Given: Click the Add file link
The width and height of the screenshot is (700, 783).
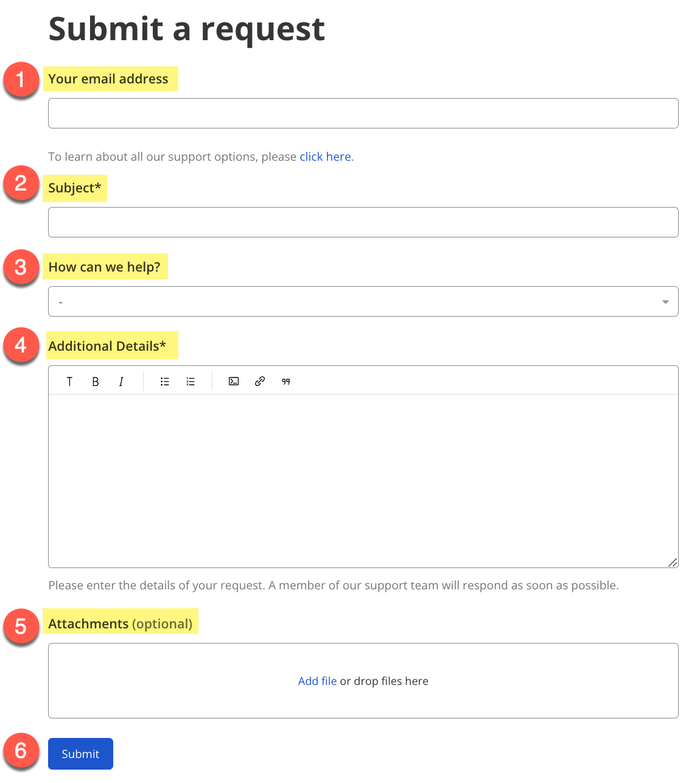Looking at the screenshot, I should [x=317, y=681].
